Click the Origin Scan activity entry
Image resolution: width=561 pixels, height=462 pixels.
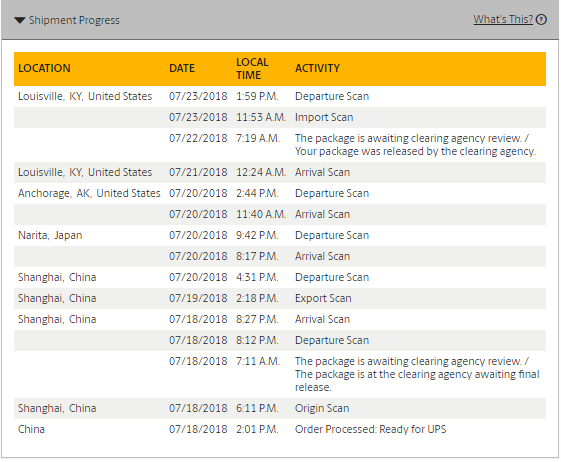322,408
